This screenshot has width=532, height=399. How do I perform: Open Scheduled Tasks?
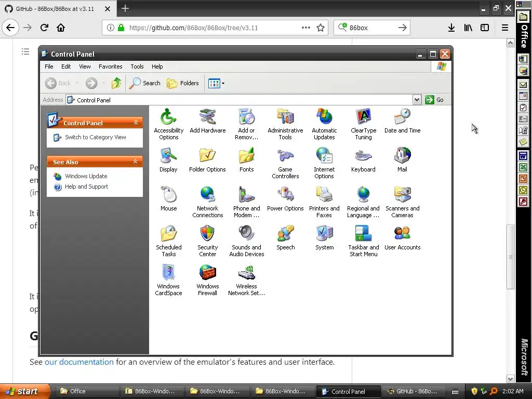click(x=168, y=241)
